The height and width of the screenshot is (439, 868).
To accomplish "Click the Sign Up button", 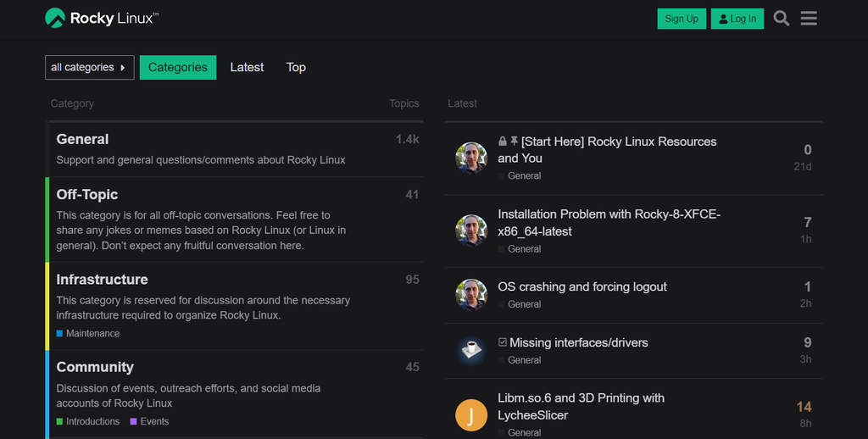I will [681, 19].
